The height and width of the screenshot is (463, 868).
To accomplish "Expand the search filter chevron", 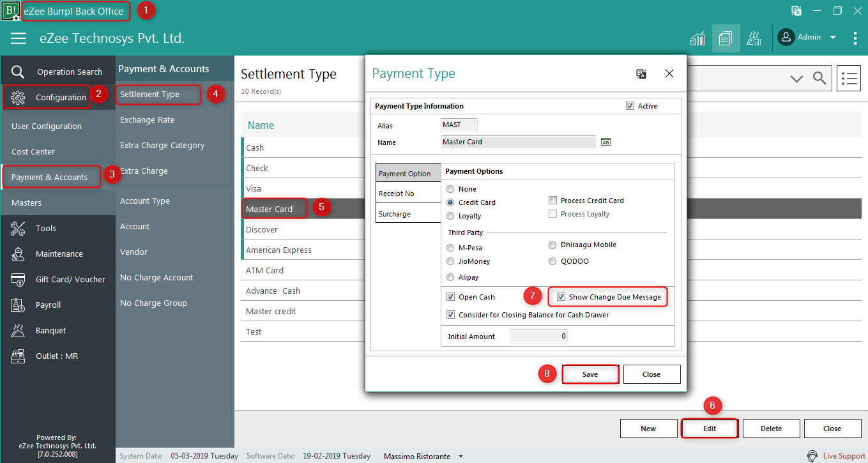I will coord(796,79).
